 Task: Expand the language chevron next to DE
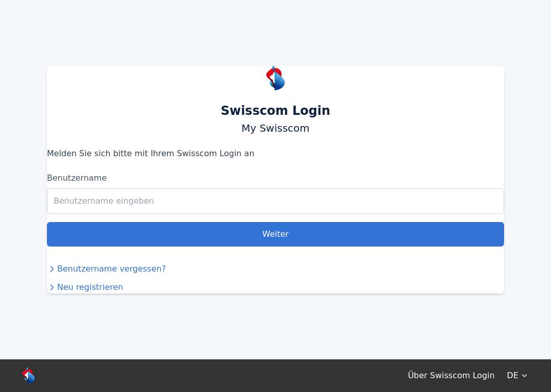click(524, 376)
